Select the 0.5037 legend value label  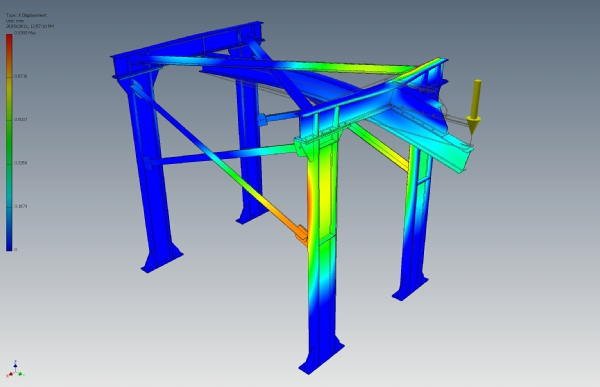coord(20,119)
